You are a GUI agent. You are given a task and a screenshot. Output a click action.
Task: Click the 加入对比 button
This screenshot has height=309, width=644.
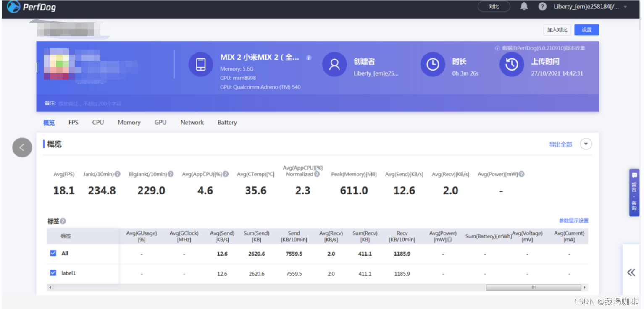click(x=557, y=30)
